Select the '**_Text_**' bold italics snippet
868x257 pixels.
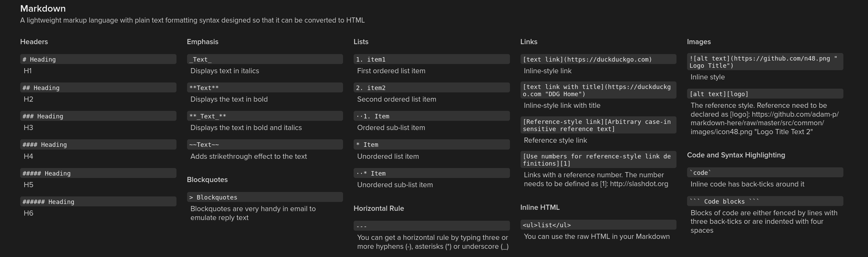coord(265,116)
